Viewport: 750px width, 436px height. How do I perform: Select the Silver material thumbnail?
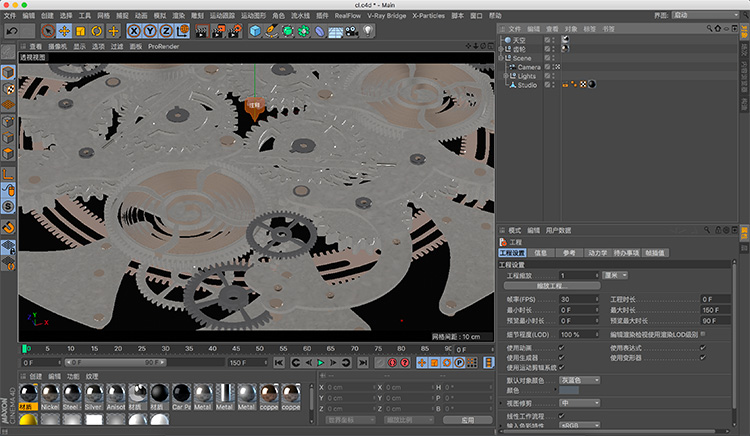93,397
